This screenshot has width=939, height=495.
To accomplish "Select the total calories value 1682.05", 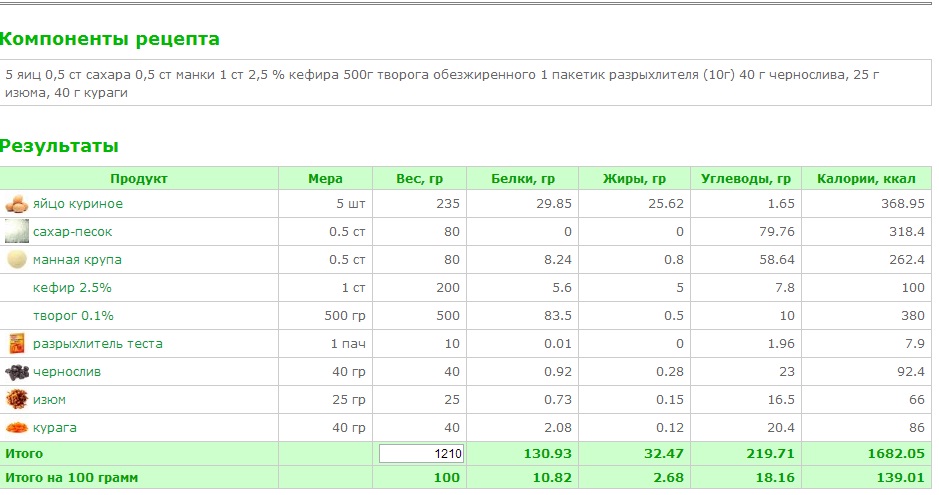I will coord(896,454).
